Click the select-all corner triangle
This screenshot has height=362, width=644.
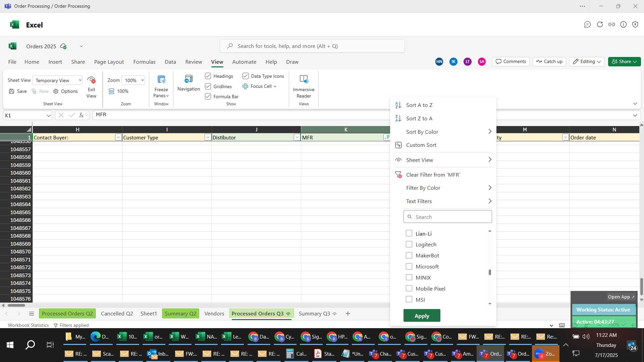(29, 129)
